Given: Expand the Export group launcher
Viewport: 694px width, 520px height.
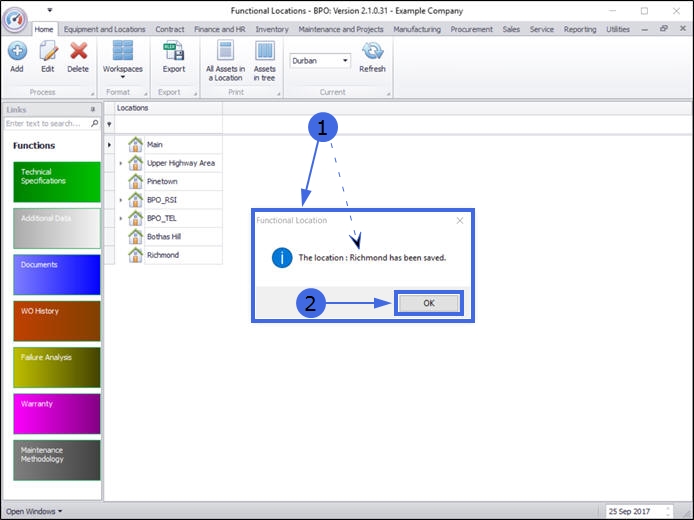Looking at the screenshot, I should (195, 94).
